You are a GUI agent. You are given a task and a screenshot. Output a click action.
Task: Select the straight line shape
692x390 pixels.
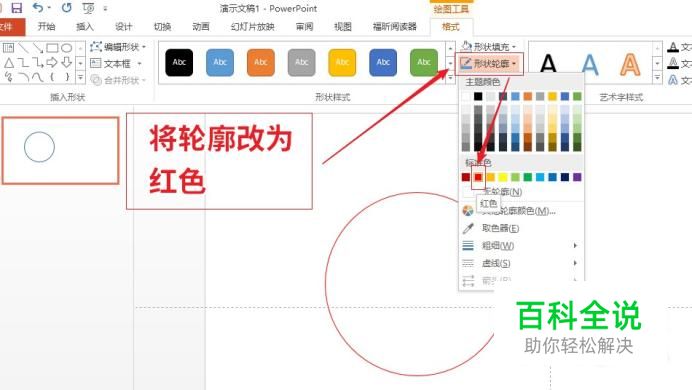(x=24, y=48)
